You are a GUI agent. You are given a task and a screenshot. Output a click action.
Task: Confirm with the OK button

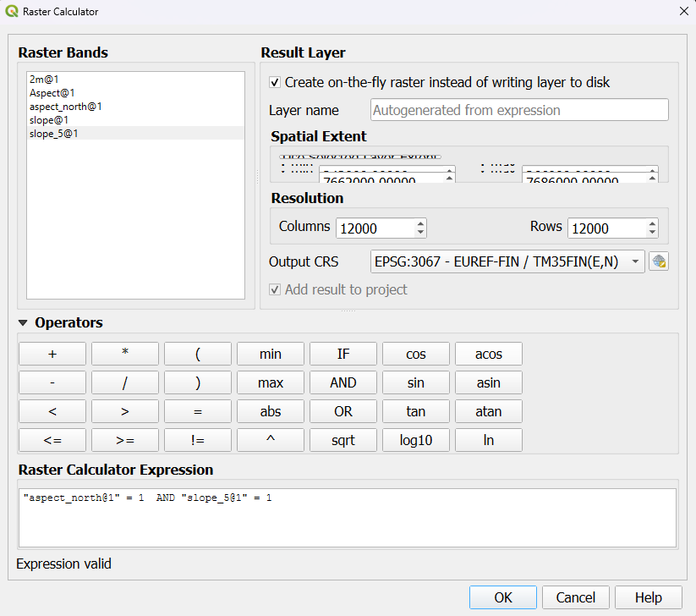[x=503, y=597]
